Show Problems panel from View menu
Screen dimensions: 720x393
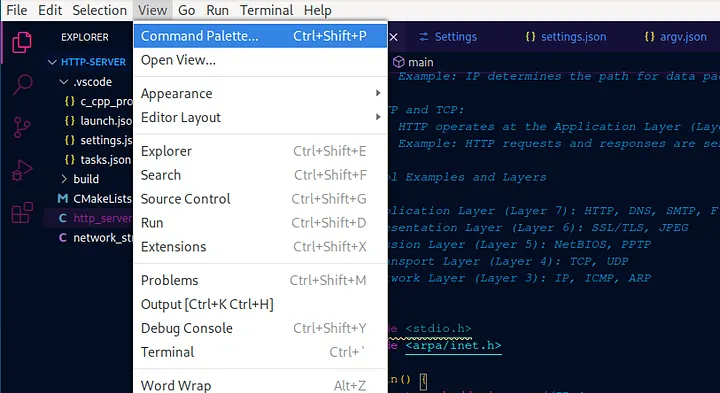260,280
